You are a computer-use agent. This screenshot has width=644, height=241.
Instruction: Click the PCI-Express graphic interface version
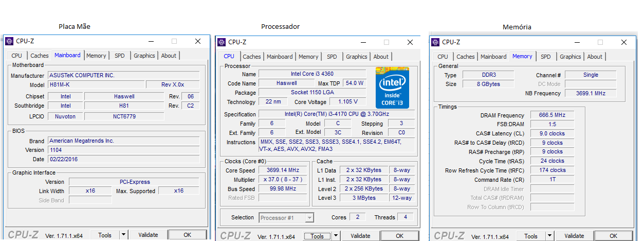[135, 182]
